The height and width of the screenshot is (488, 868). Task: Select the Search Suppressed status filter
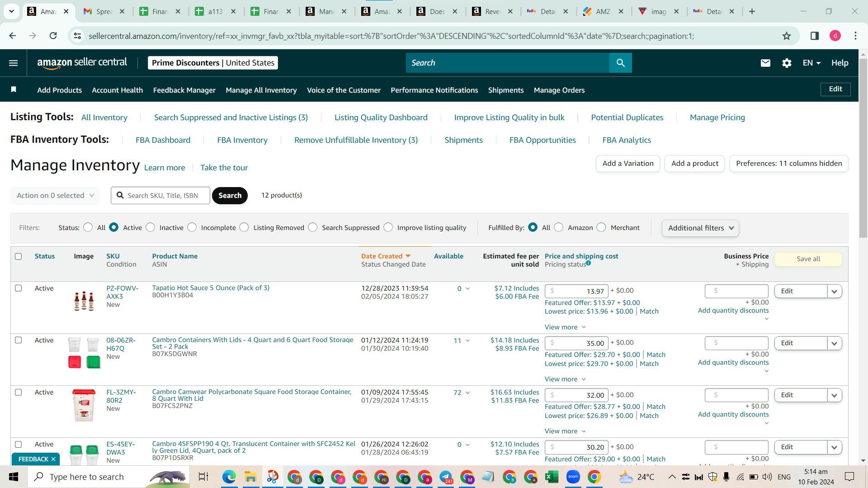click(313, 227)
